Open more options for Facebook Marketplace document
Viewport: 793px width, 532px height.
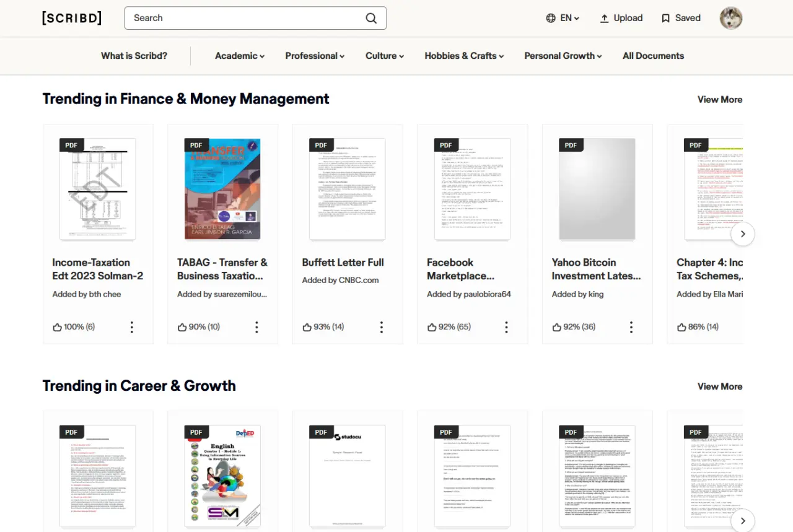506,327
